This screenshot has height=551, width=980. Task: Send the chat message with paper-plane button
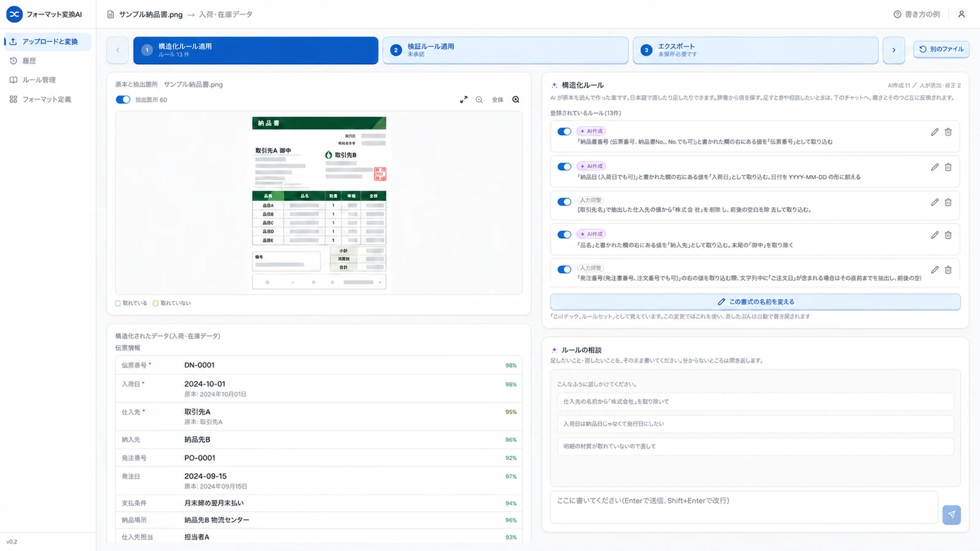951,514
